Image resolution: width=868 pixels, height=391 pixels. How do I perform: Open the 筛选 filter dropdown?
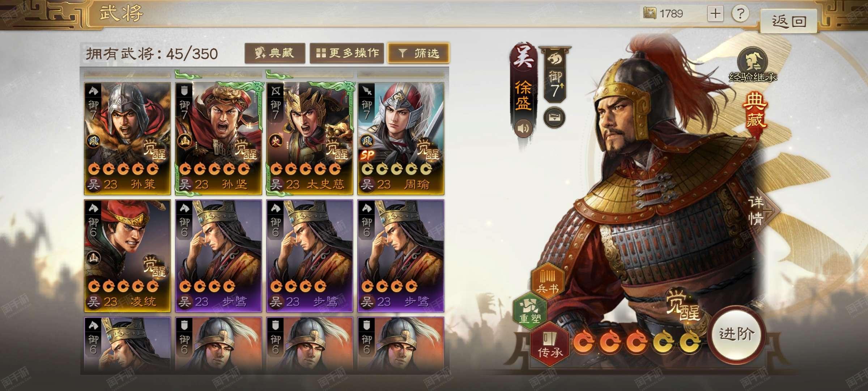(x=418, y=53)
